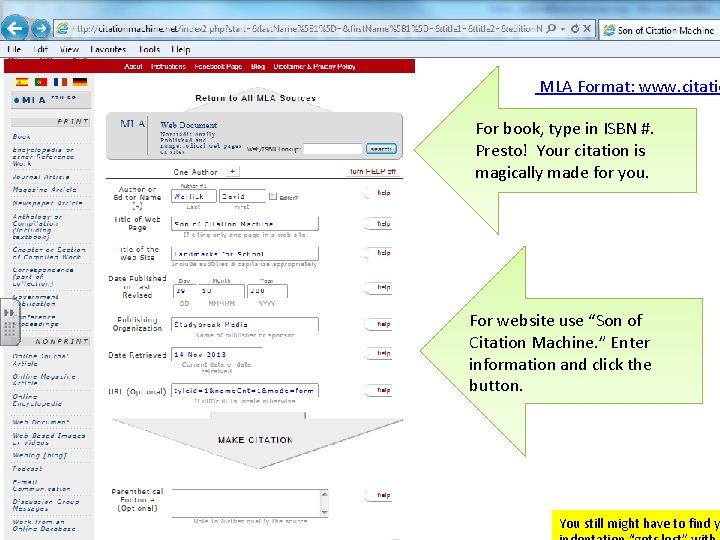
Task: Select Journal Article in sidebar
Action: 41,177
